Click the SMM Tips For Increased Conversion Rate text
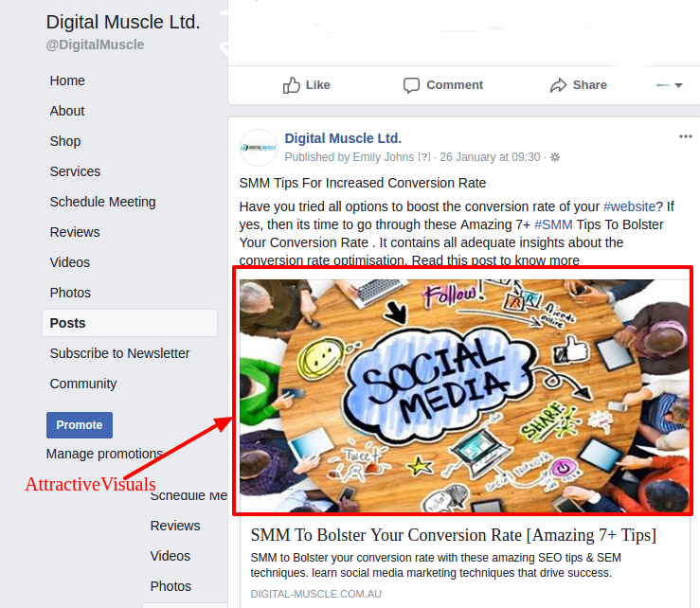 [363, 183]
